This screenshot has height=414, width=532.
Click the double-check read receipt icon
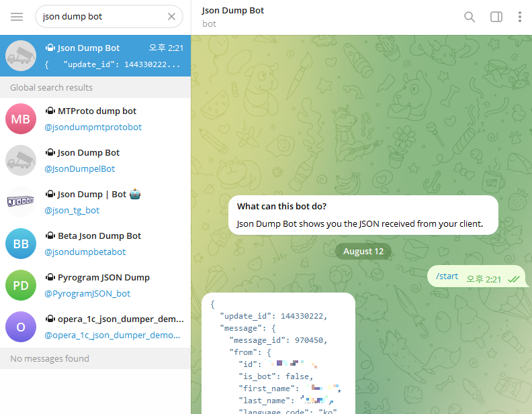(x=514, y=280)
